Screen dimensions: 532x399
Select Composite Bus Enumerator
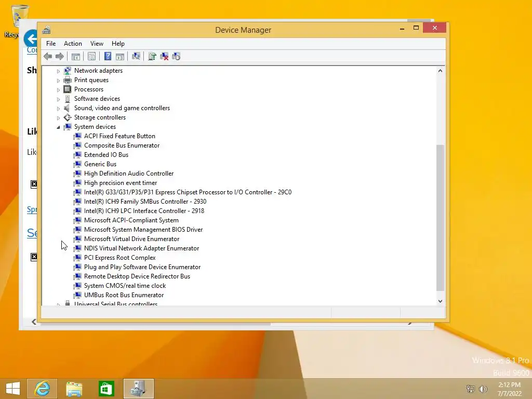(x=122, y=145)
